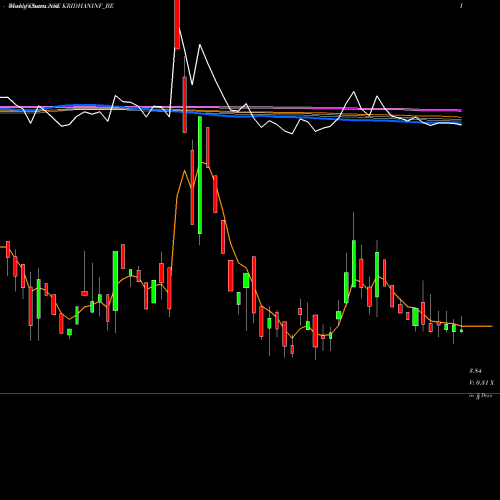Click the volume reading starting with V:

(482, 383)
